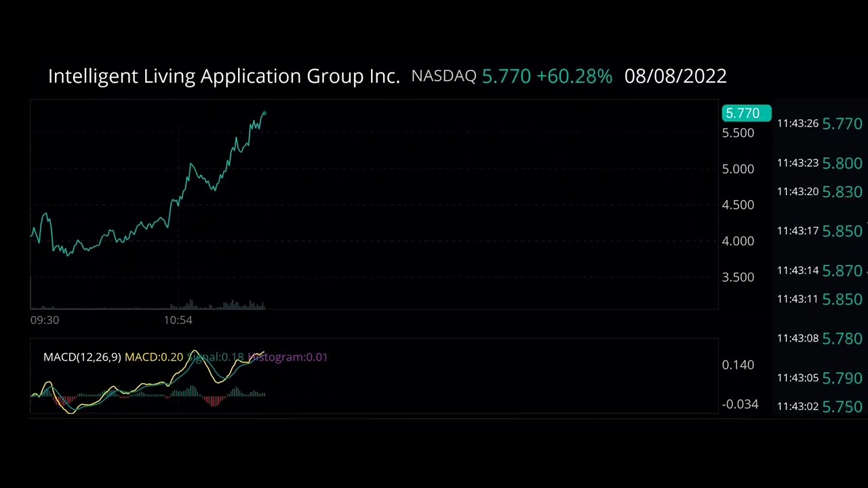Select the 11:43:11 trade row at 5.850
The width and height of the screenshot is (868, 488).
[820, 299]
